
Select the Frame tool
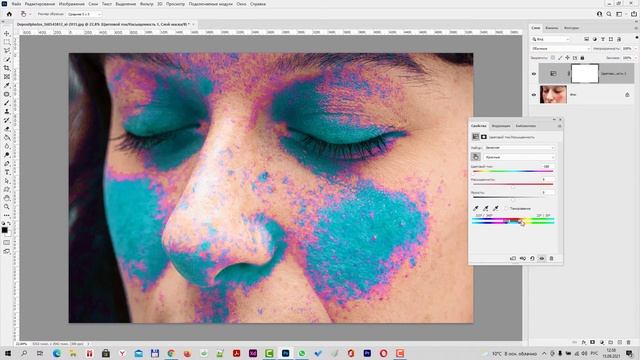pos(7,77)
